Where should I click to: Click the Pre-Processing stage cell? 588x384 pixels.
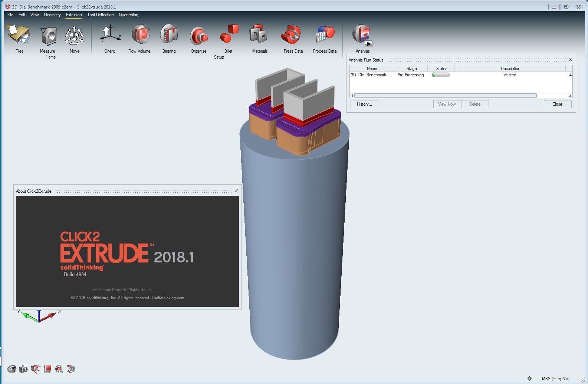pos(411,75)
